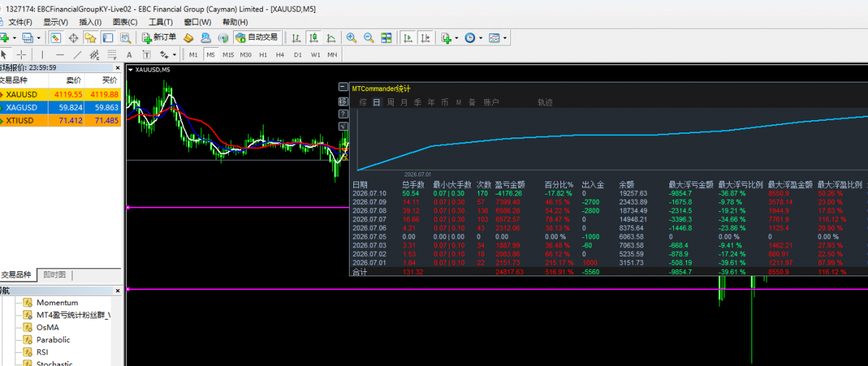Switch to M1 timeframe
Image resolution: width=868 pixels, height=366 pixels.
[193, 55]
